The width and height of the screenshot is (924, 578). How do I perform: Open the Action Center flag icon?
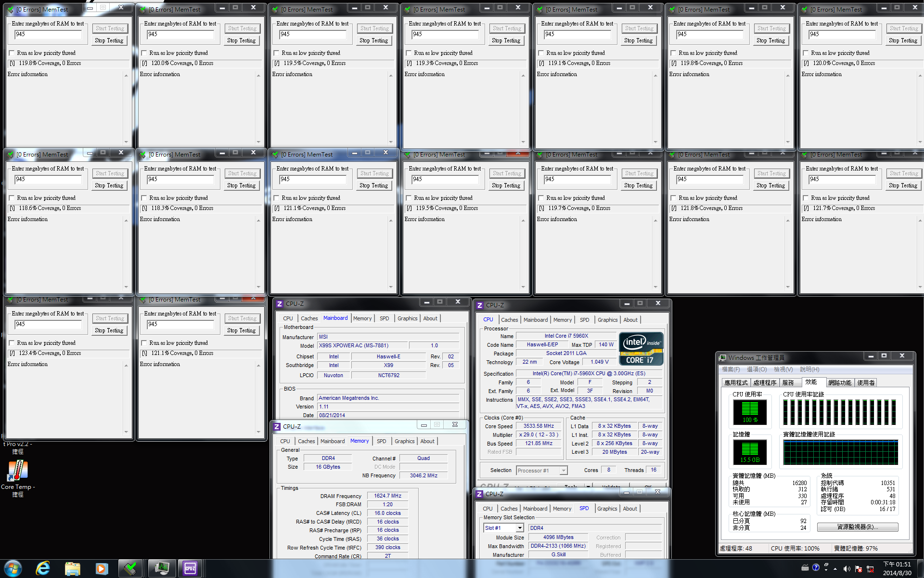[859, 569]
